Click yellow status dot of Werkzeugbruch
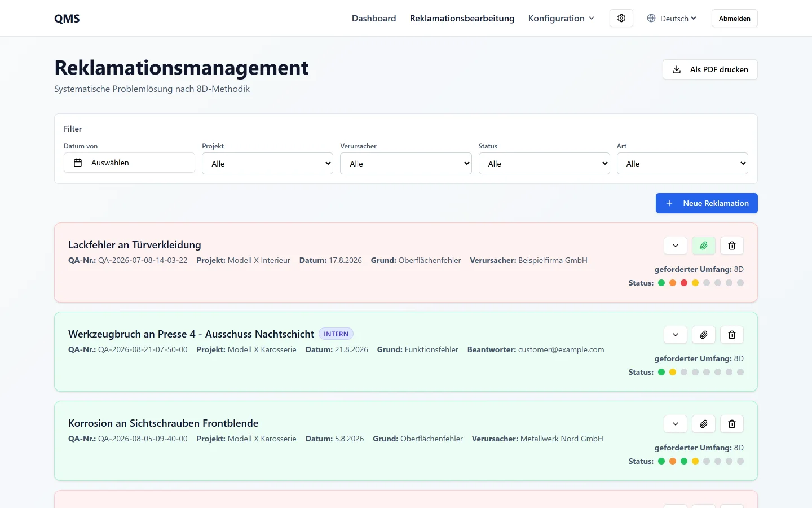This screenshot has width=812, height=508. (x=673, y=372)
